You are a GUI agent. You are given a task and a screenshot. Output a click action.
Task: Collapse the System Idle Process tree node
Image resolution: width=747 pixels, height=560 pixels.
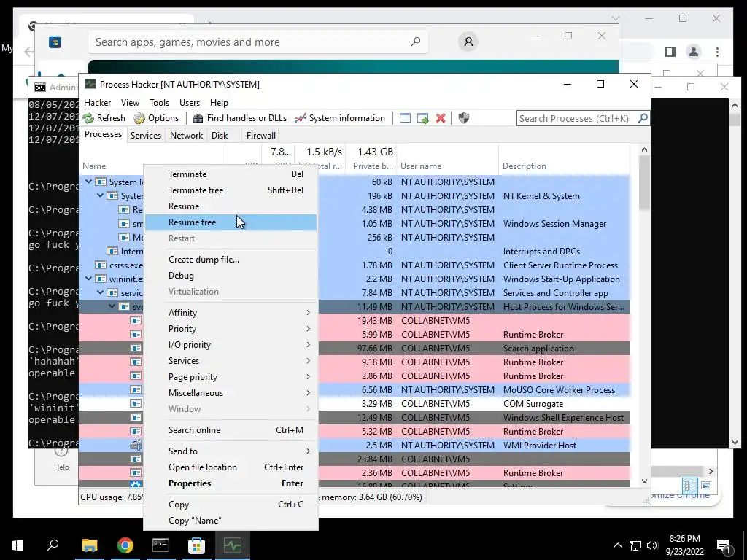tap(88, 182)
